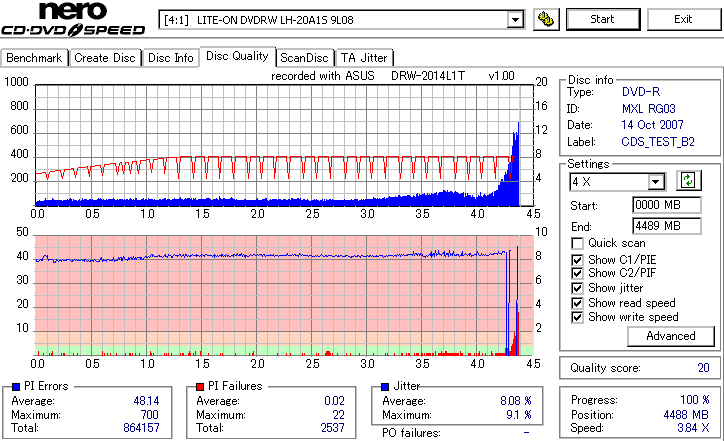Click the refresh settings icon next to speed
The height and width of the screenshot is (441, 724).
[x=688, y=181]
